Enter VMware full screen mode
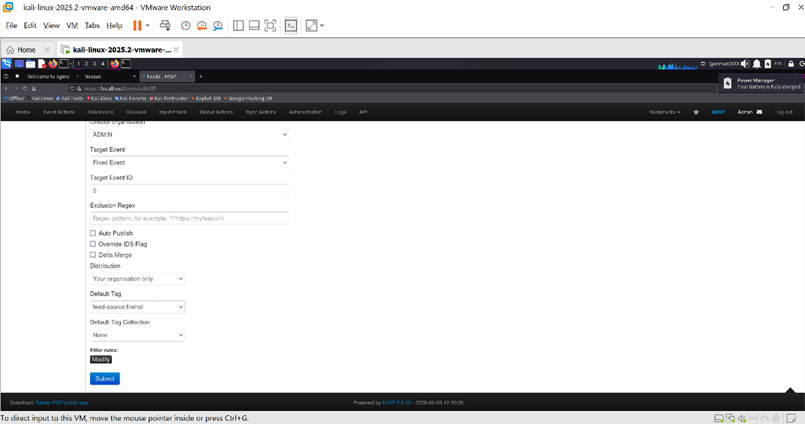The width and height of the screenshot is (805, 424). (x=270, y=26)
